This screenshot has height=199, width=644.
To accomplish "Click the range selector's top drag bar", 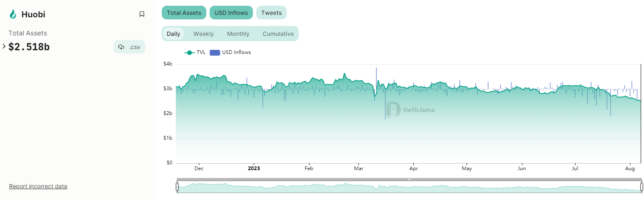I will coord(409,180).
